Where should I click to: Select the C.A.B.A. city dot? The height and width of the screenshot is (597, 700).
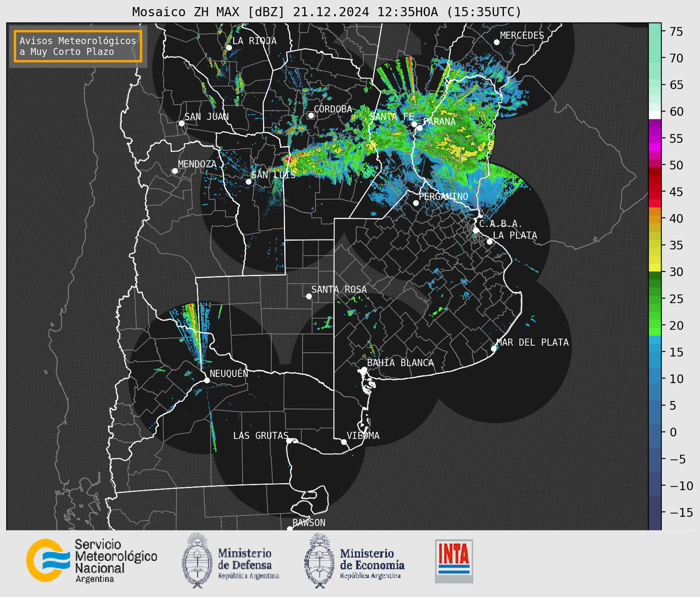tap(476, 230)
